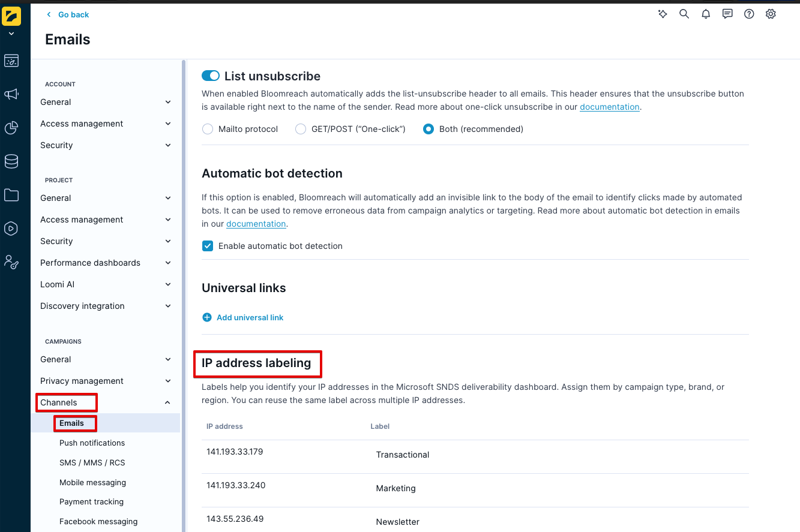The image size is (800, 532).
Task: Open Push notifications settings
Action: click(92, 443)
